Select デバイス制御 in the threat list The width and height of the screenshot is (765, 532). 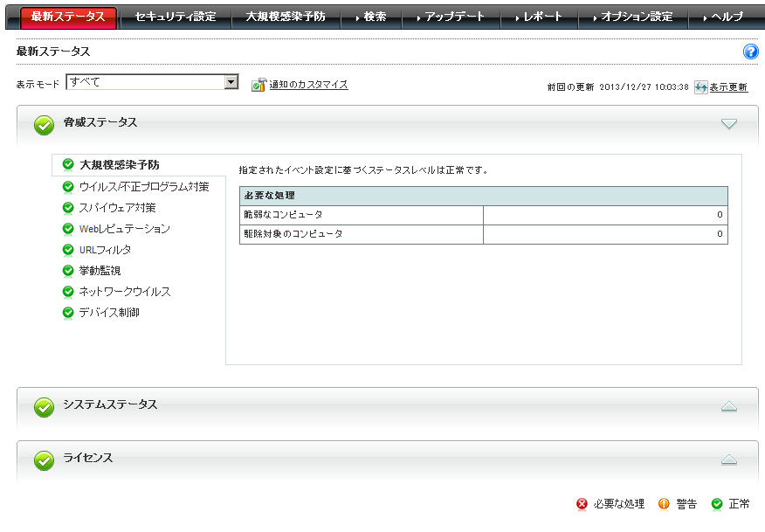[x=109, y=313]
